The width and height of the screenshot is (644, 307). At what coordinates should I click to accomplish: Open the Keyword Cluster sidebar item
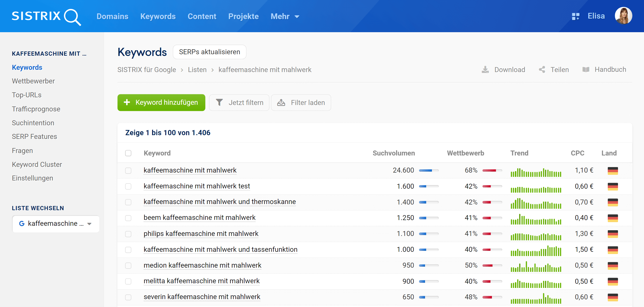[x=37, y=164]
